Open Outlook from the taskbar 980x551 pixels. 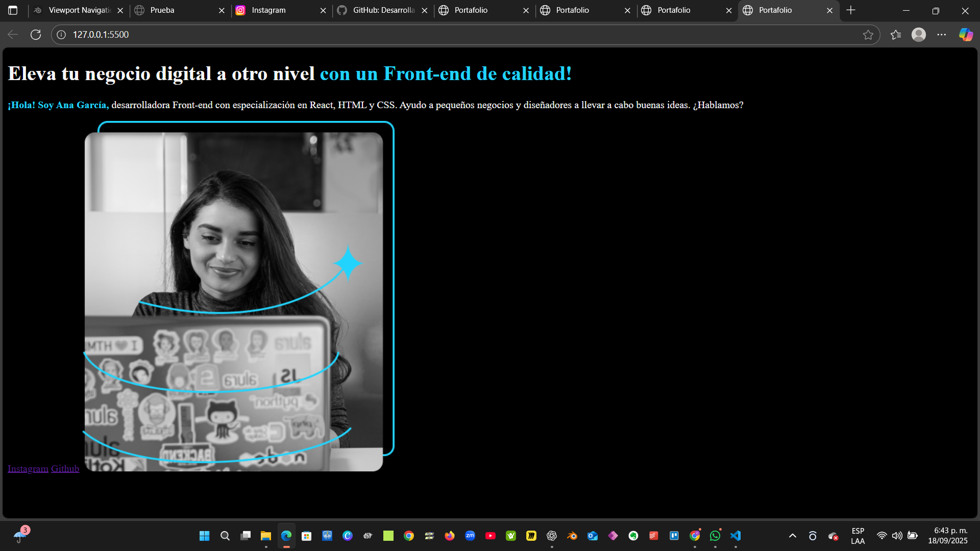coord(593,536)
